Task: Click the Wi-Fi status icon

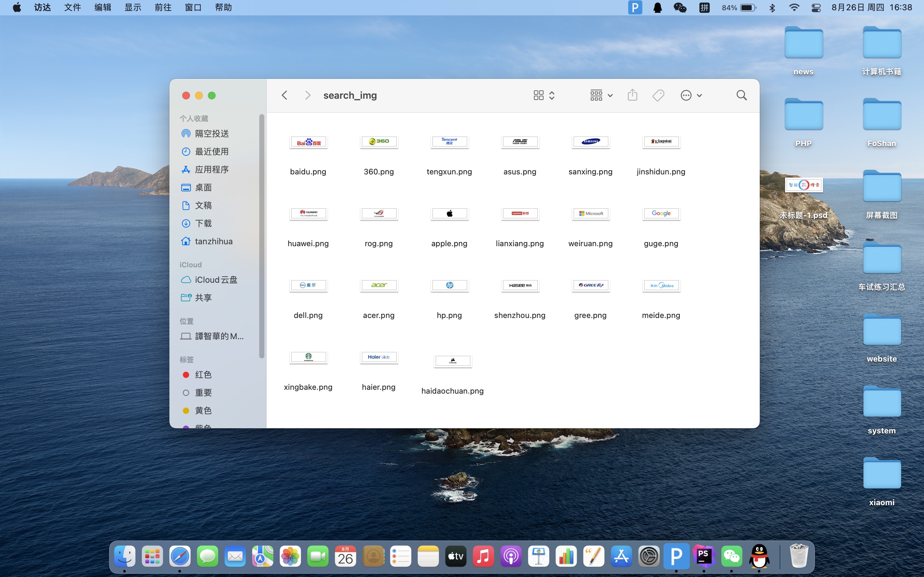Action: click(x=794, y=8)
